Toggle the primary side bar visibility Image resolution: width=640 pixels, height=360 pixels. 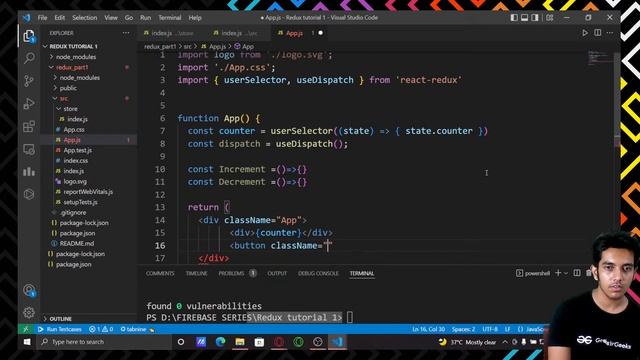(514, 18)
